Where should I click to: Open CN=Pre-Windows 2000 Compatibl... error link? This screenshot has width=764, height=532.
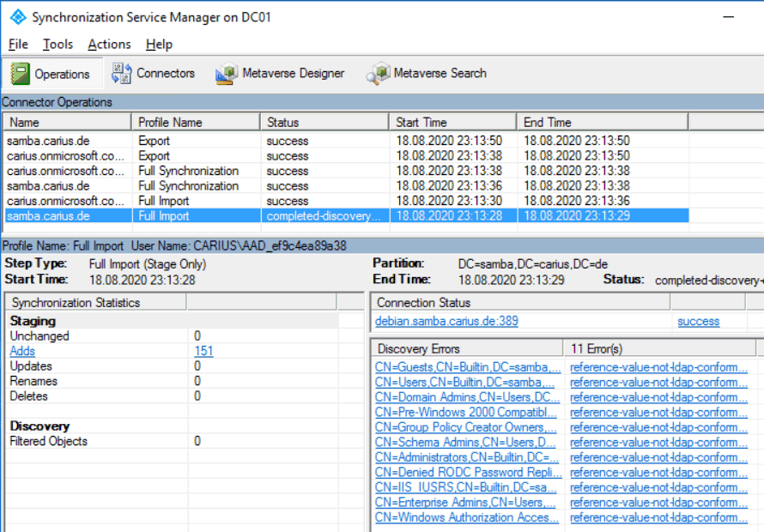pos(466,412)
